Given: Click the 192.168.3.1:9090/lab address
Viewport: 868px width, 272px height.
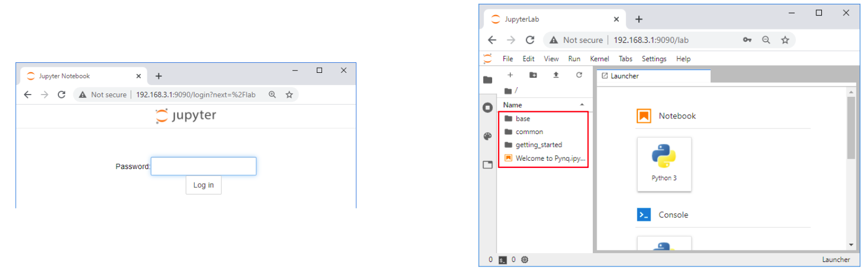Looking at the screenshot, I should [x=652, y=40].
